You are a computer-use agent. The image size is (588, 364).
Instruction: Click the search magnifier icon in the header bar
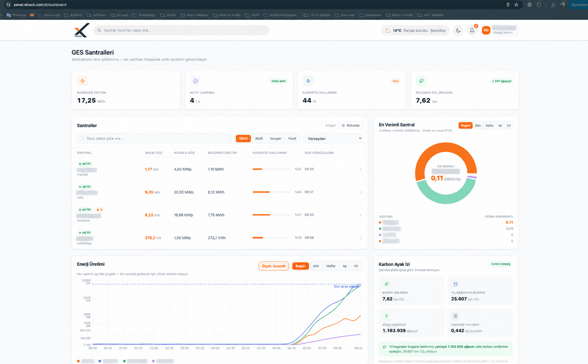(x=99, y=30)
